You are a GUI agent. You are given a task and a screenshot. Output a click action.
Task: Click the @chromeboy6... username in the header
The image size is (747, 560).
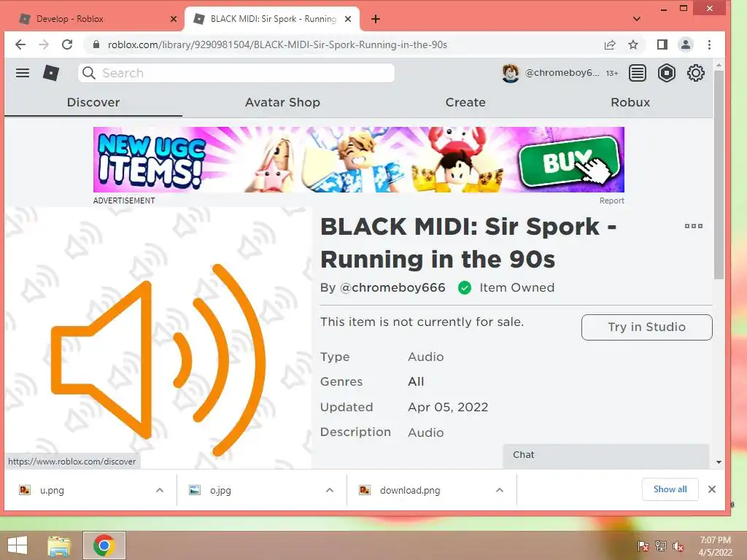point(562,73)
